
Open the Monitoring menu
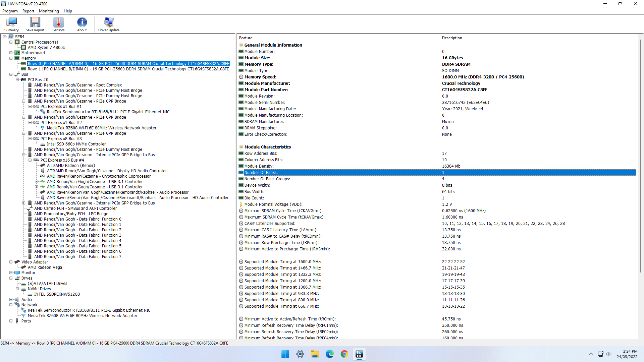tap(49, 11)
